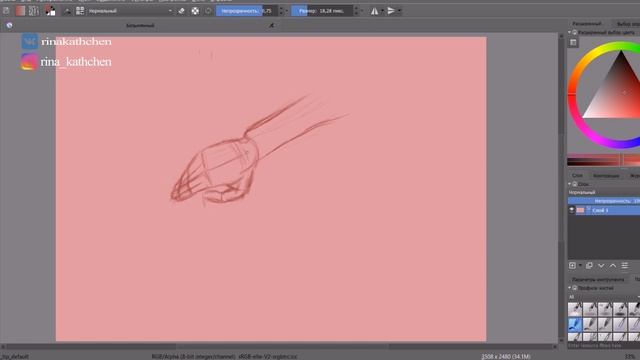
Task: Switch to the Layers tab
Action: (x=577, y=176)
